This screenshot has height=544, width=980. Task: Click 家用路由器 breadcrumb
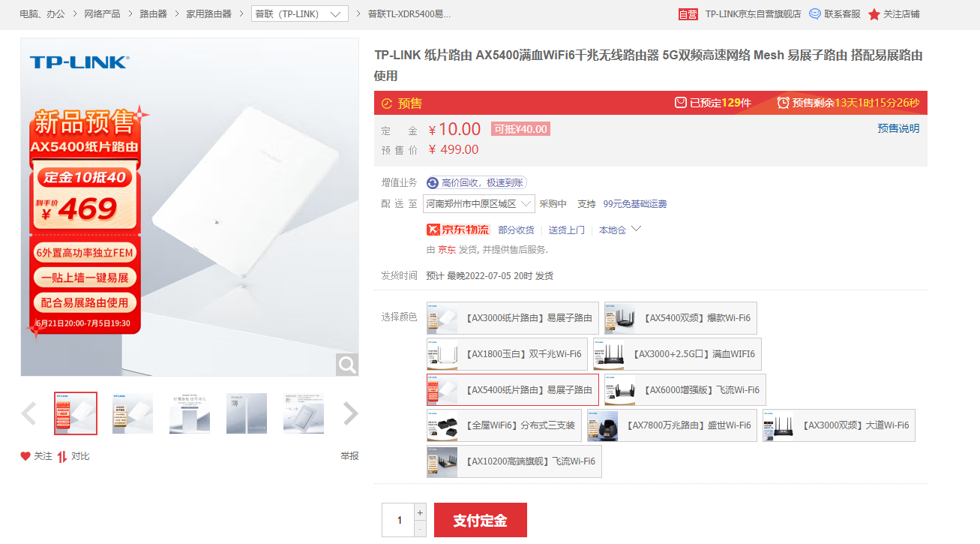[x=208, y=14]
